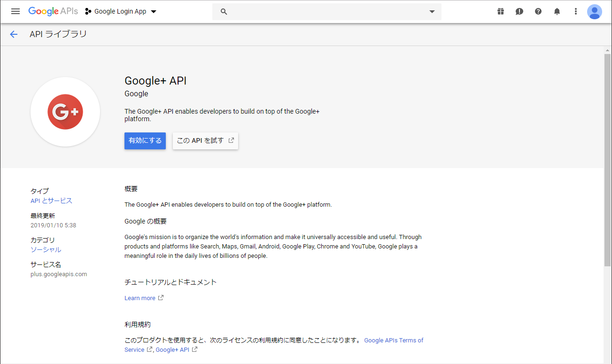Click the 2019/01/10 5:38 update date
Image resolution: width=612 pixels, height=364 pixels.
tap(53, 225)
